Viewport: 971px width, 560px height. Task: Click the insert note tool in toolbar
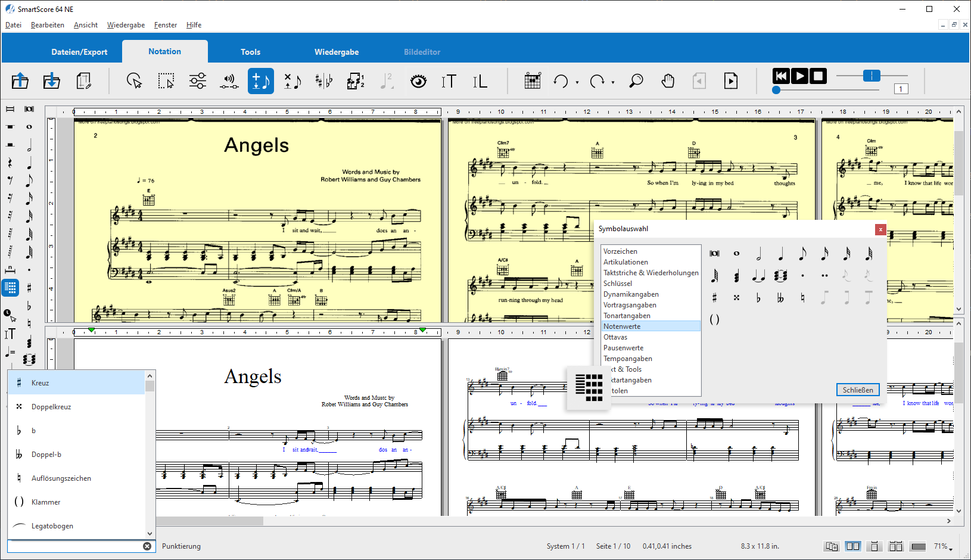260,80
